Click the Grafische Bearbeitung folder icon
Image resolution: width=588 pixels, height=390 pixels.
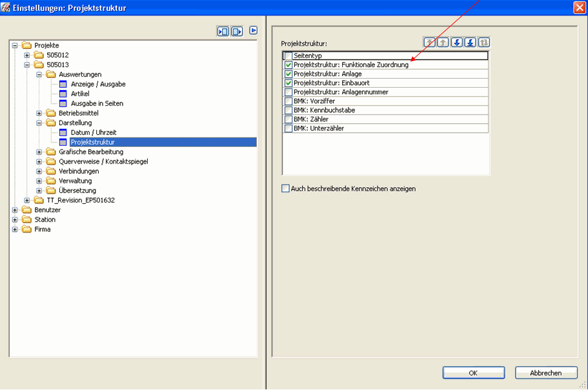coord(51,151)
